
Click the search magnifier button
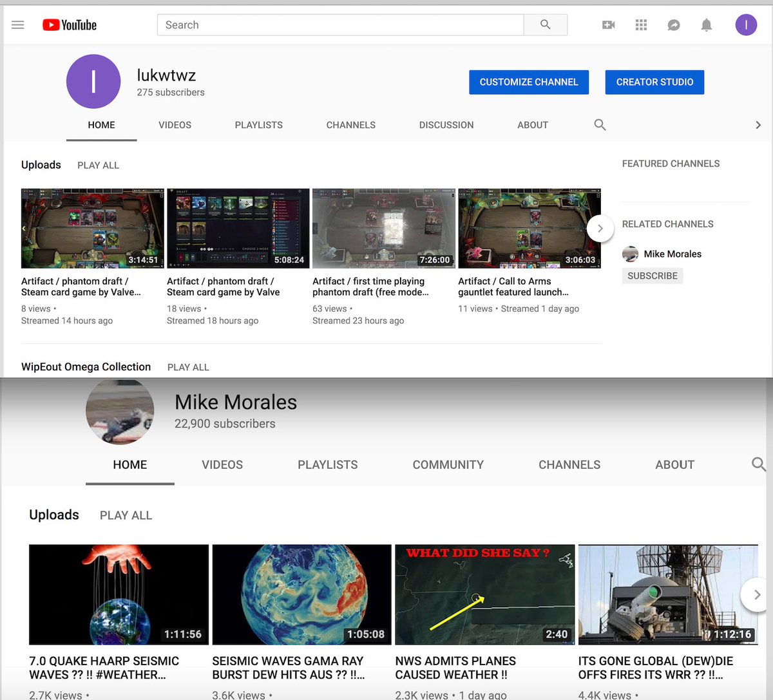coord(546,24)
